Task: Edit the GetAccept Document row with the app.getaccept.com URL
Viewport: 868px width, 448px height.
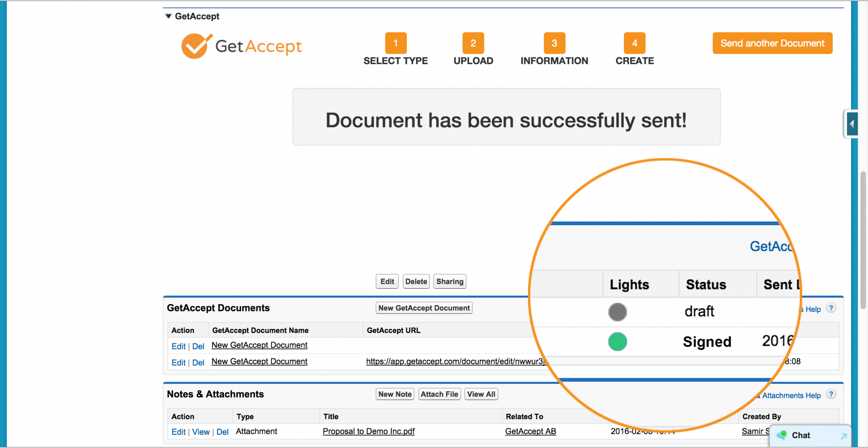Action: click(x=179, y=362)
